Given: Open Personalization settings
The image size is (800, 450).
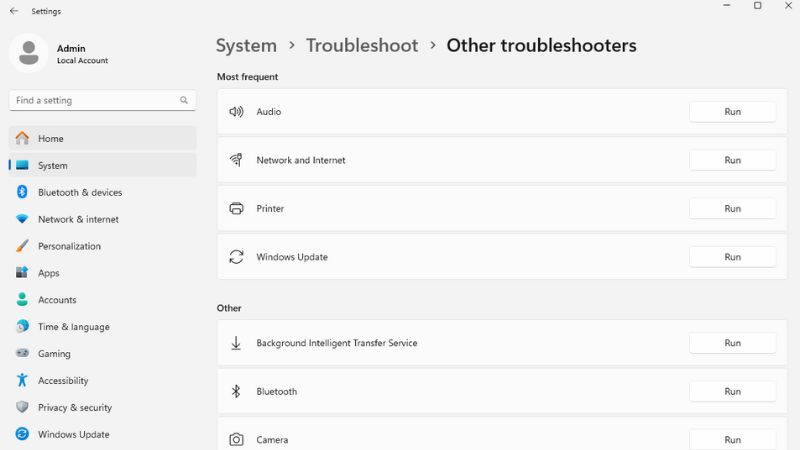Looking at the screenshot, I should pos(103,246).
